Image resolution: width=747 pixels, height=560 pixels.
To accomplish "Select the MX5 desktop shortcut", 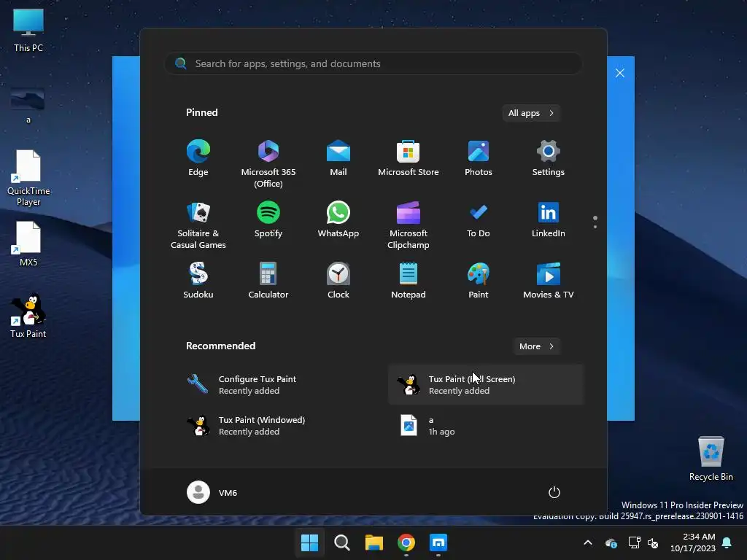I will [28, 244].
